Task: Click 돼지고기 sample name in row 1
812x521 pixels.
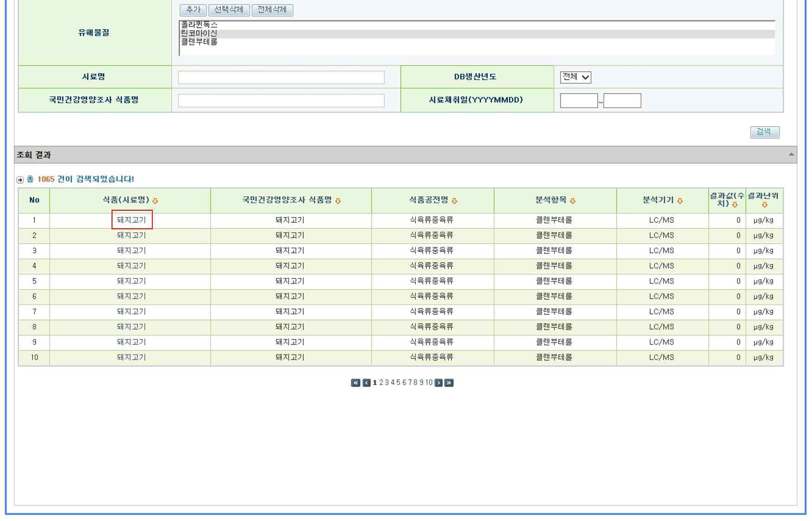Action: point(131,220)
